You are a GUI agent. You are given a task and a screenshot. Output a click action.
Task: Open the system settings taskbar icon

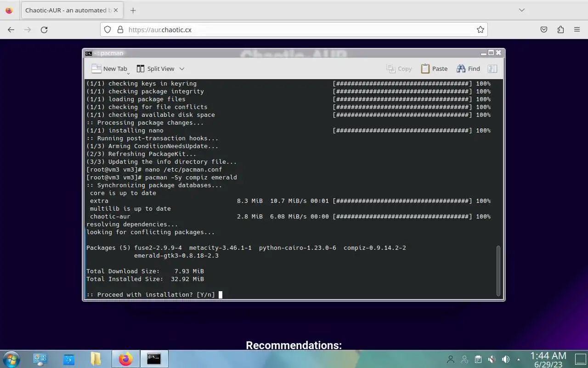point(40,359)
